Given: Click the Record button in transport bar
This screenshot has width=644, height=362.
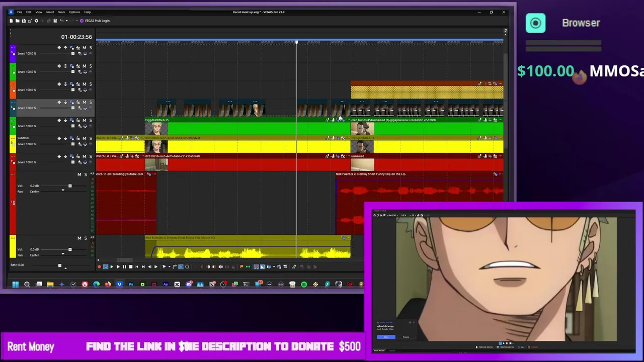Looking at the screenshot, I should click(99, 267).
